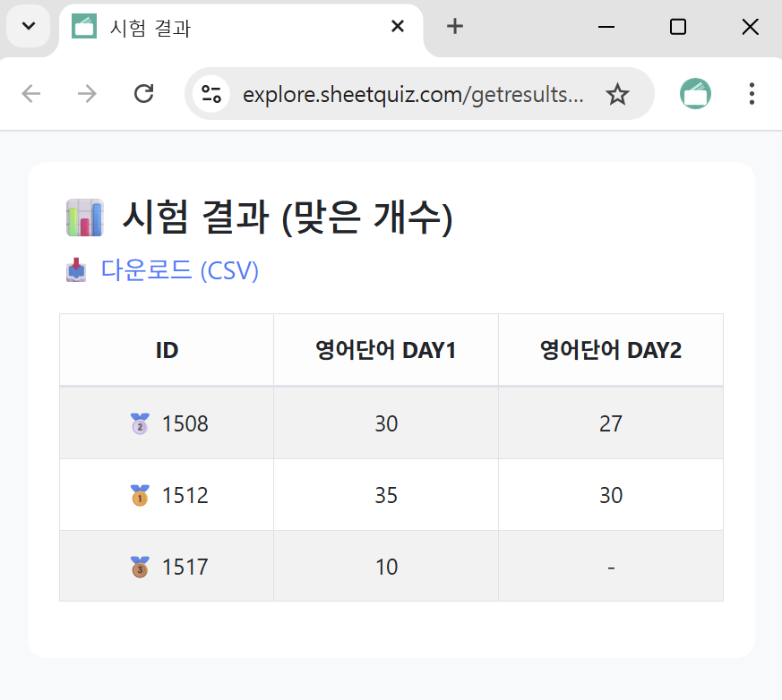Open the browser three-dot menu
Viewport: 782px width, 700px height.
[752, 93]
